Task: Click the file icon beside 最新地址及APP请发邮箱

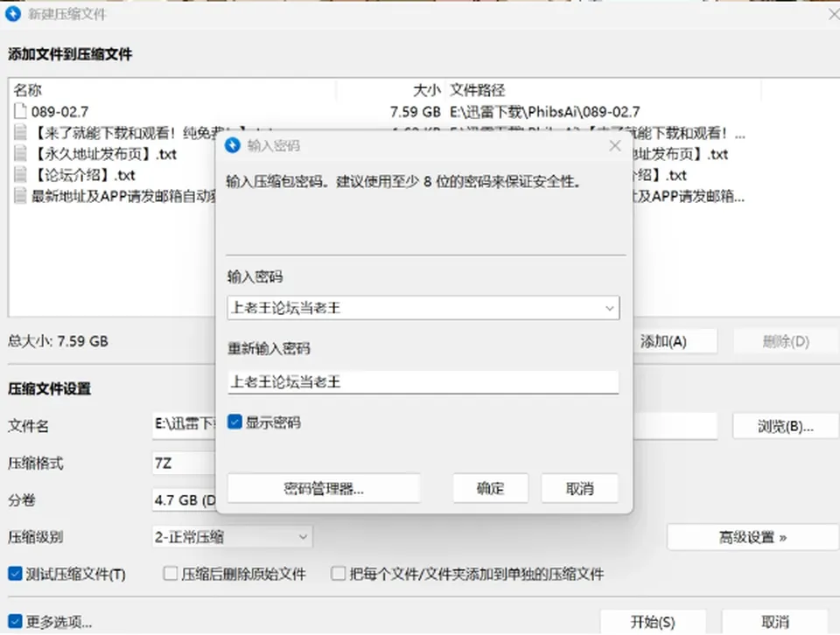Action: click(x=20, y=196)
